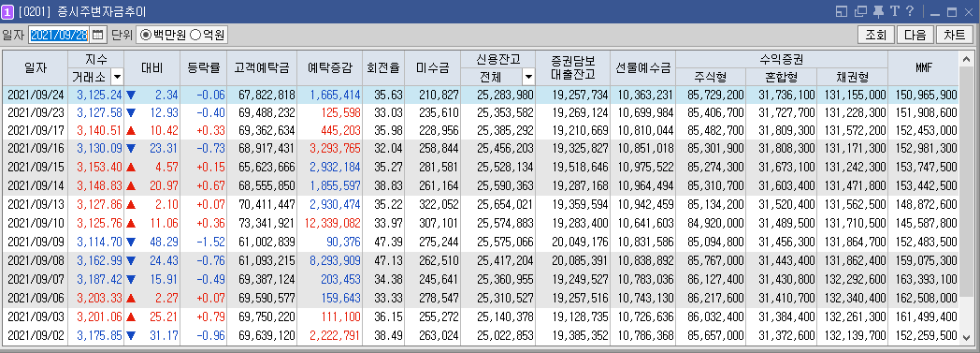Click index value 3,125.24
980x353 pixels.
99,95
